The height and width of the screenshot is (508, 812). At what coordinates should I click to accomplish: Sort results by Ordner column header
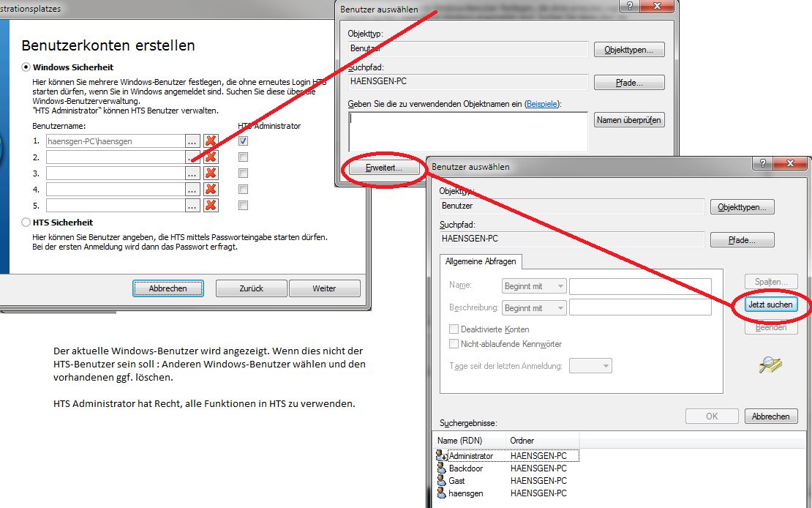541,441
